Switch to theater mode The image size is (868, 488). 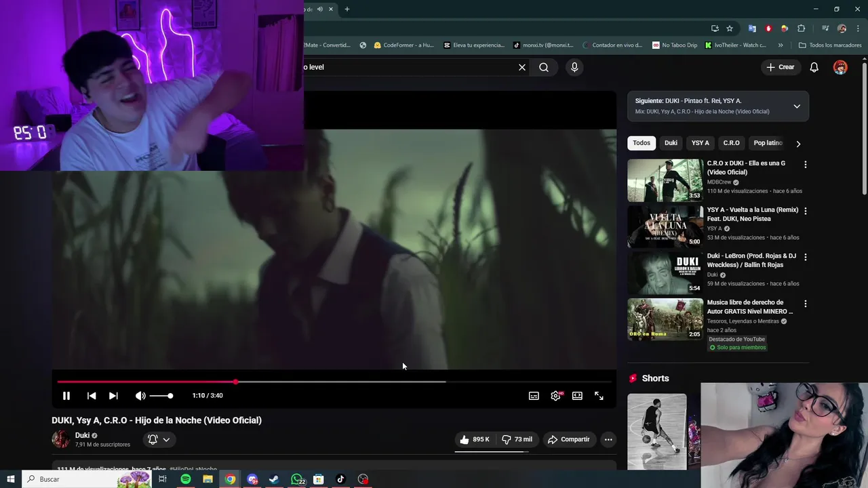click(x=577, y=396)
